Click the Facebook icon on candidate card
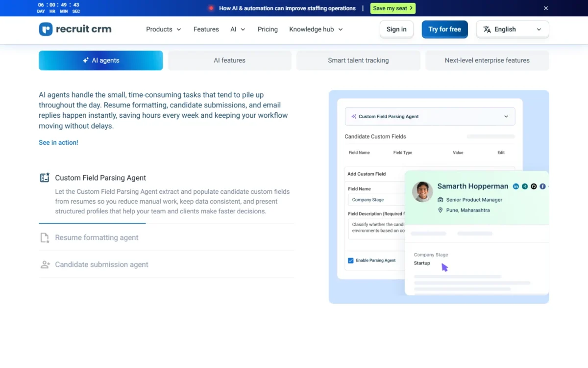 click(x=543, y=186)
